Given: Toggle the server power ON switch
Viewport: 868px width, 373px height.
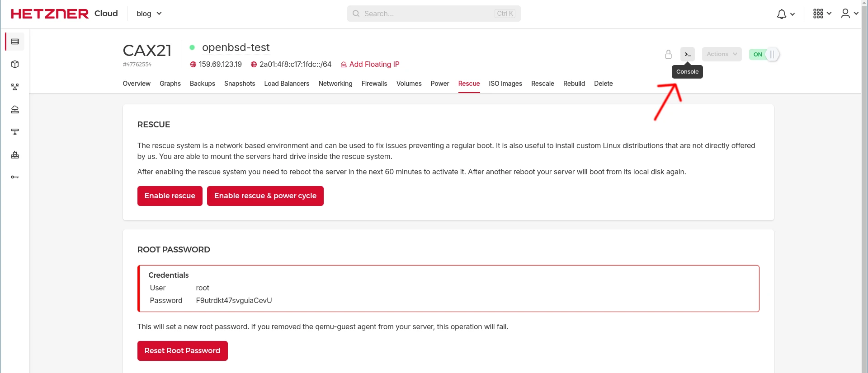Looking at the screenshot, I should coord(764,54).
